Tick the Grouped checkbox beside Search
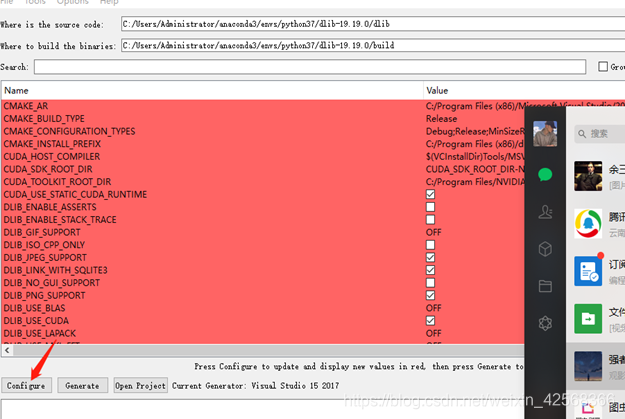Screen dimensions: 625x419 tap(603, 67)
